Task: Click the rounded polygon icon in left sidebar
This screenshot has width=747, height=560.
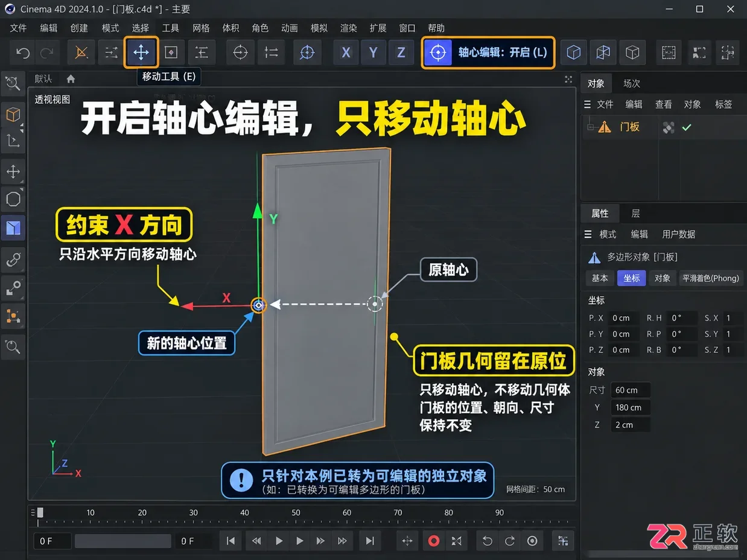Action: coord(13,199)
